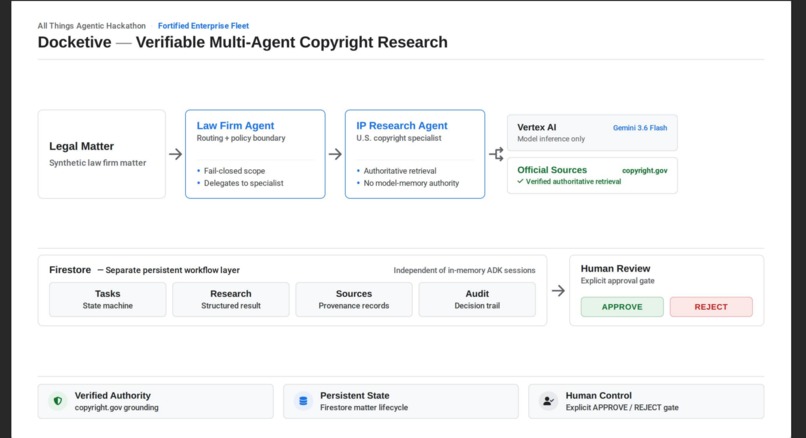
Task: Click the Model inference only text
Action: 551,139
